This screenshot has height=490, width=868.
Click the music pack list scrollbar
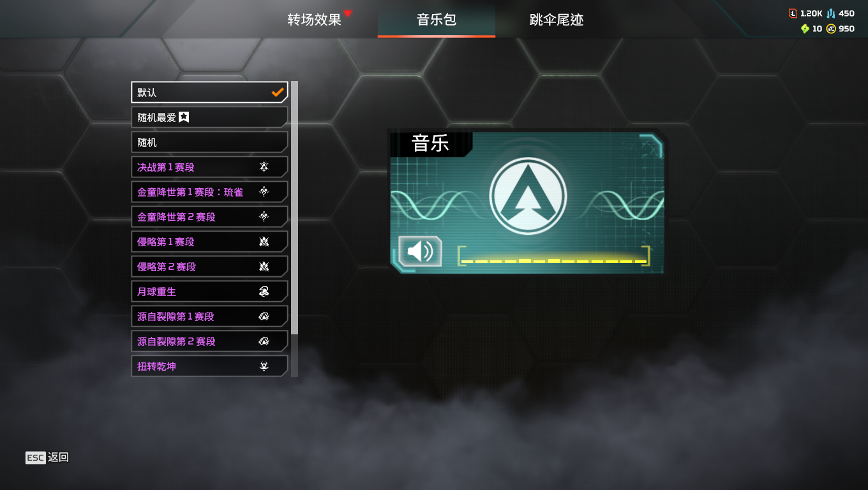pyautogui.click(x=294, y=207)
